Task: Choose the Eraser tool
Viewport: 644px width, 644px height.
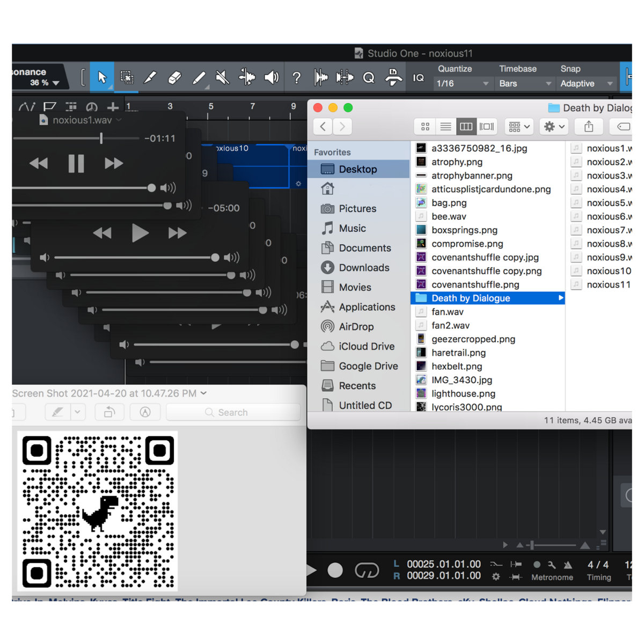Action: (174, 78)
